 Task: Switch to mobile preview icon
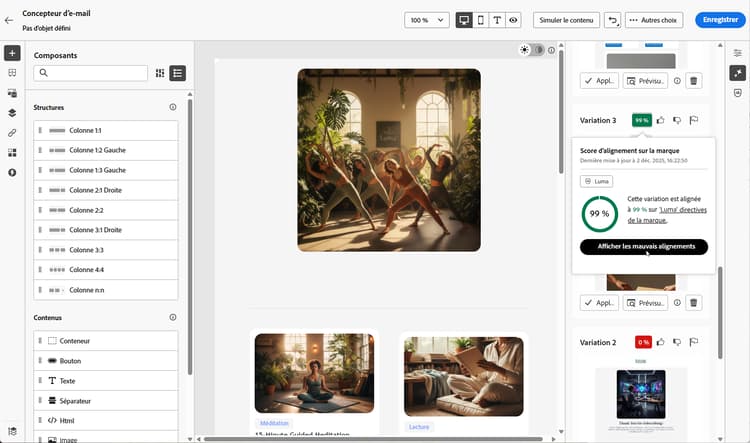point(481,20)
